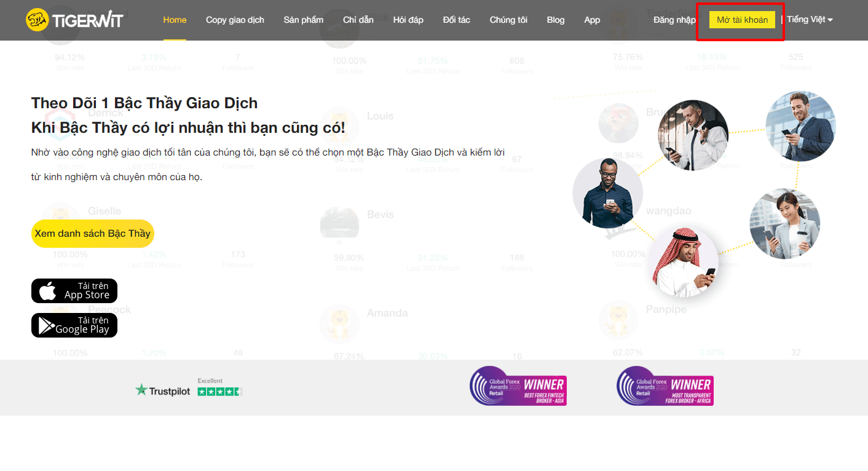Expand the Tiếng Việt language dropdown

point(810,20)
